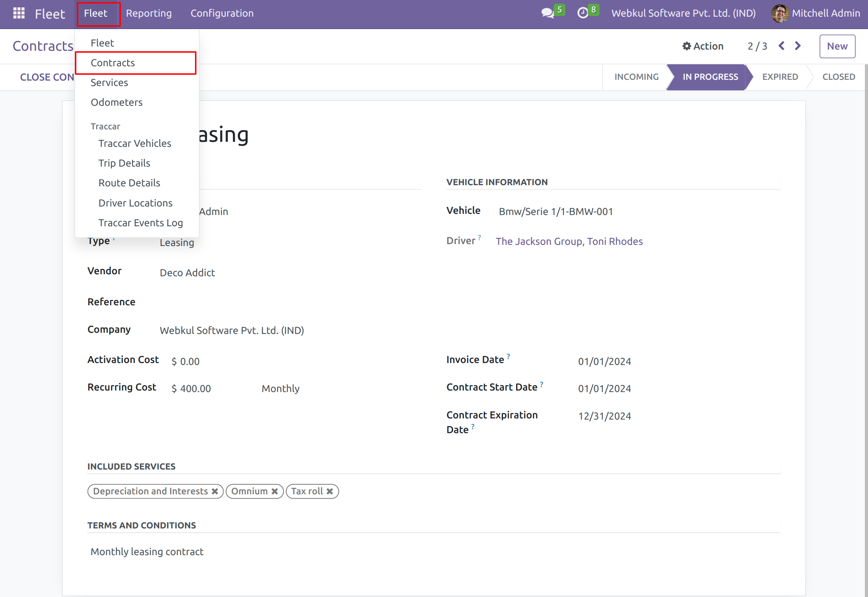Open the activities clock icon
The width and height of the screenshot is (868, 597).
(582, 13)
